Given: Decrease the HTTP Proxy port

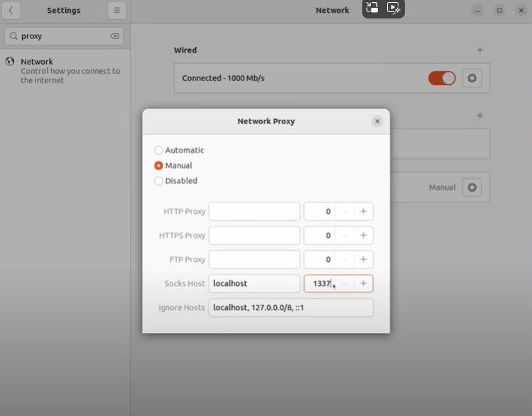Looking at the screenshot, I should pyautogui.click(x=344, y=212).
